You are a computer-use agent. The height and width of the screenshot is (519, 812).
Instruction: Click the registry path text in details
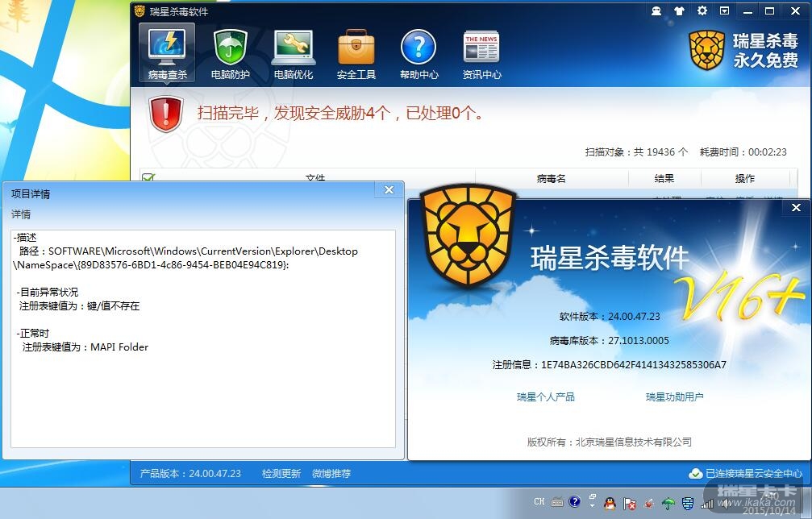pyautogui.click(x=186, y=258)
